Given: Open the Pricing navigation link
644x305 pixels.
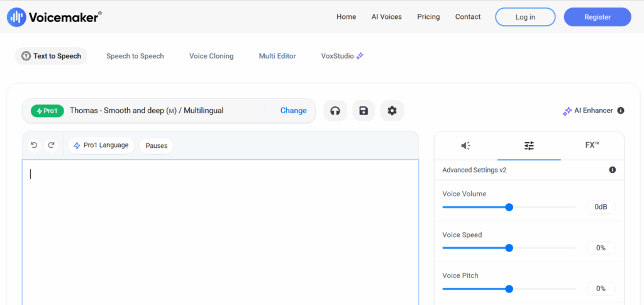Looking at the screenshot, I should point(428,17).
